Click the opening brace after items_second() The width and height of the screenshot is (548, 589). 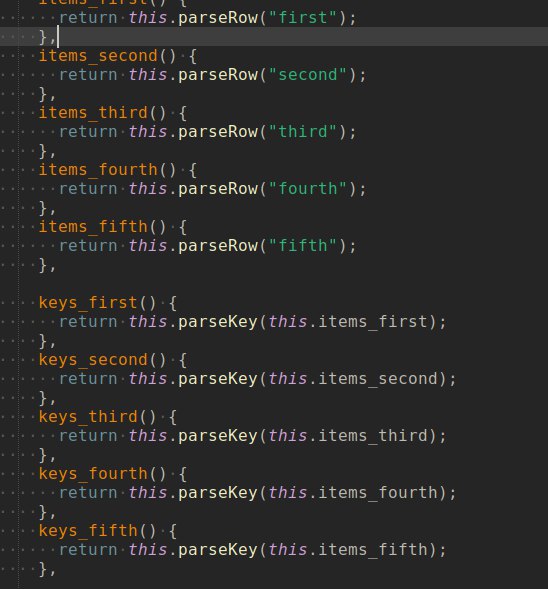pyautogui.click(x=192, y=56)
